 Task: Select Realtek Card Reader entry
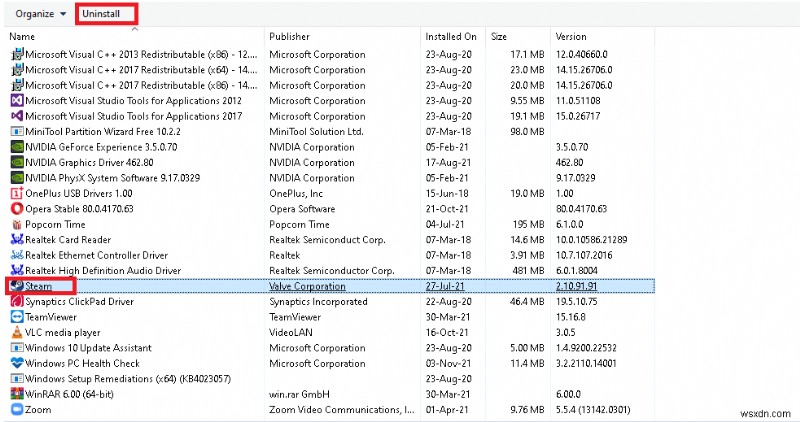(x=68, y=239)
